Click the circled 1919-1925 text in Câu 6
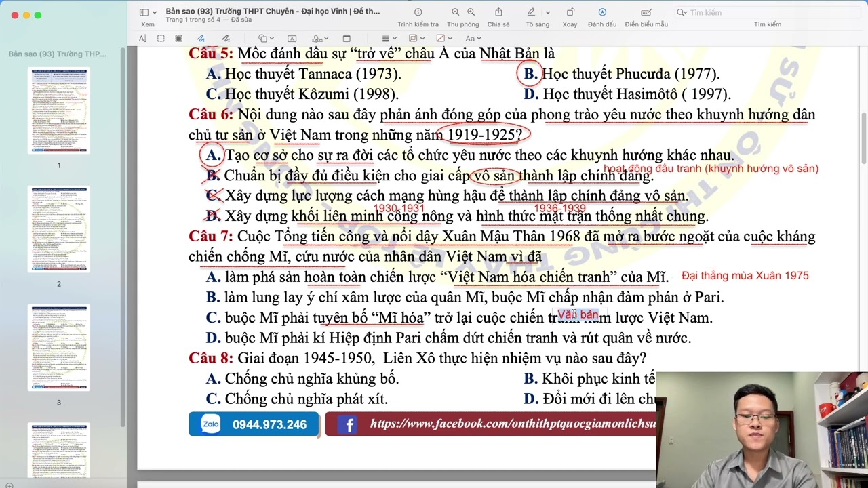Viewport: 868px width, 488px height. (x=484, y=134)
